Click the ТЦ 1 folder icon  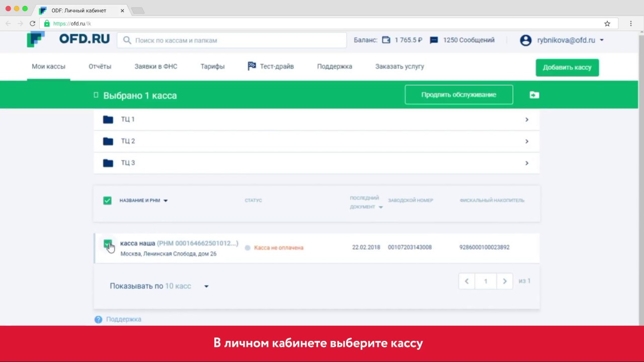coord(108,119)
